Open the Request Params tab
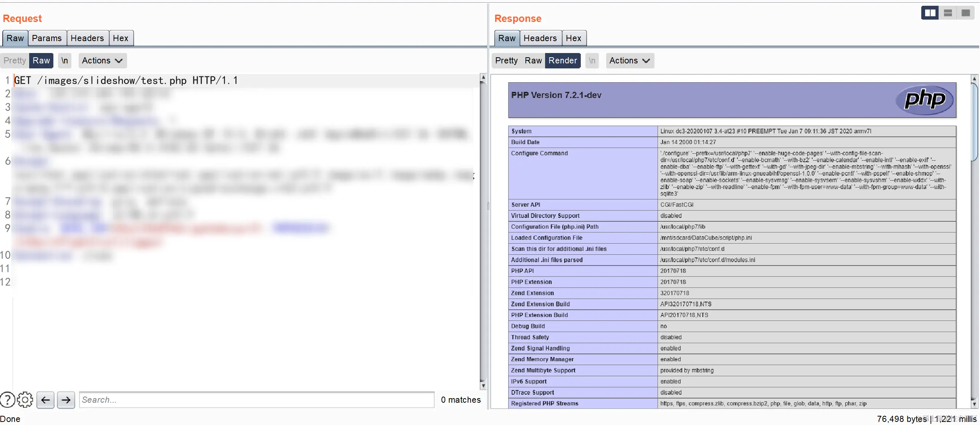 click(x=47, y=38)
